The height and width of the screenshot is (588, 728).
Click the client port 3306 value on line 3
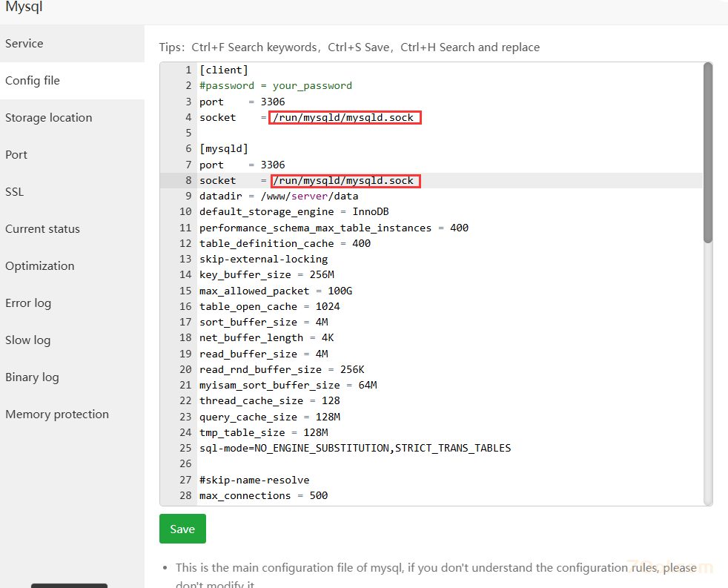pyautogui.click(x=273, y=102)
